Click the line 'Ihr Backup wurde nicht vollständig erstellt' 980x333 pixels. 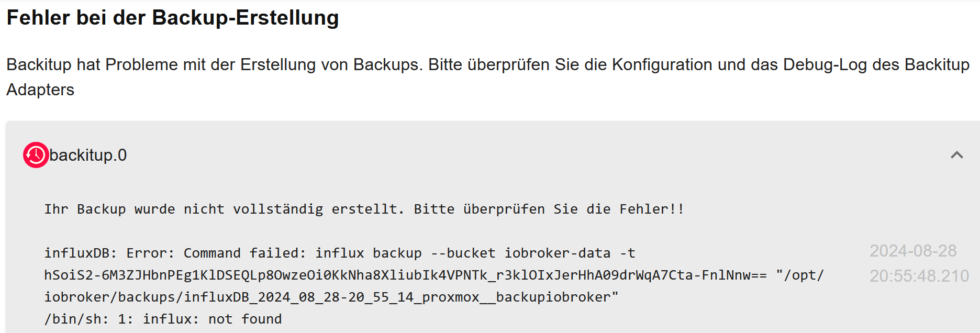[224, 209]
